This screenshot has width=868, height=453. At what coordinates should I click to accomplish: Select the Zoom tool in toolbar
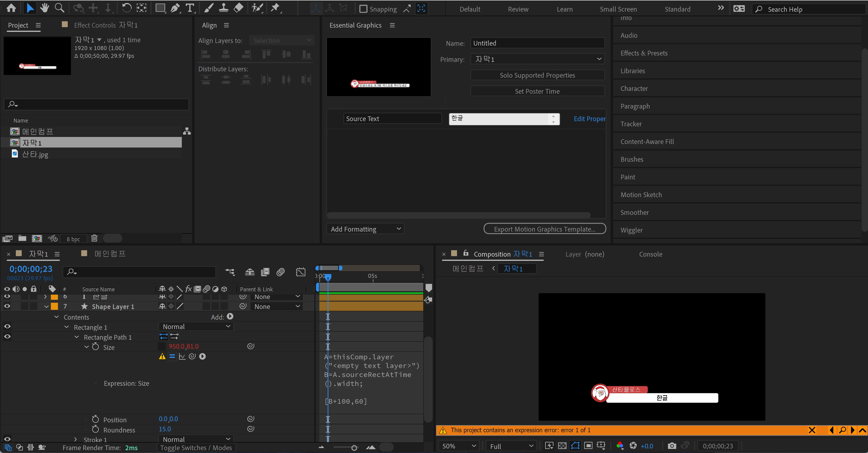[59, 8]
